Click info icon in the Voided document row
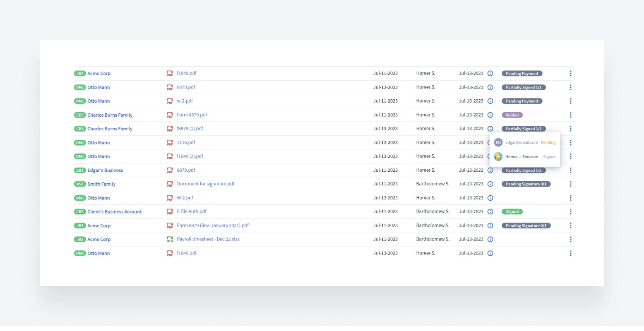 click(490, 115)
